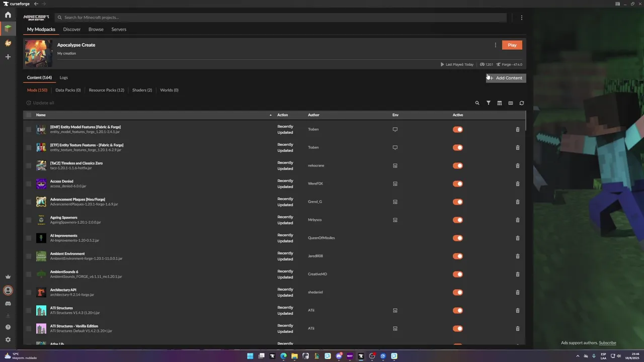
Task: Select the Content (164) tab
Action: coord(39,77)
